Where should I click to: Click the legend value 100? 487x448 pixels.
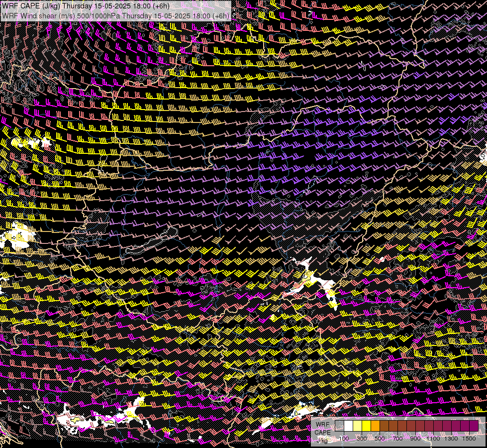click(x=344, y=439)
